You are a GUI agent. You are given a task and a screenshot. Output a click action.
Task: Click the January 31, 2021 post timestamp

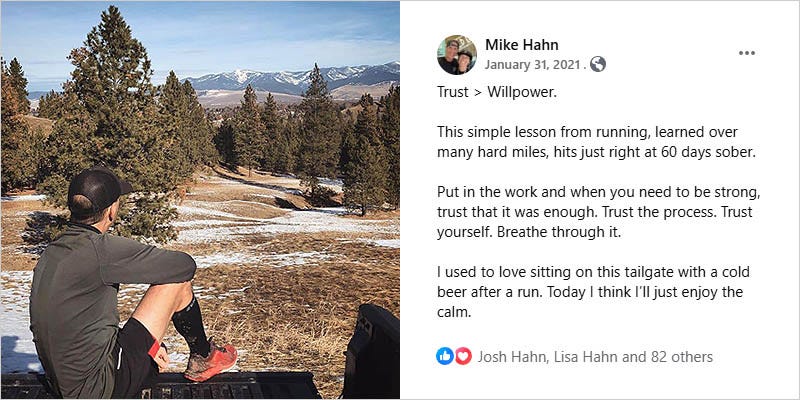click(532, 65)
